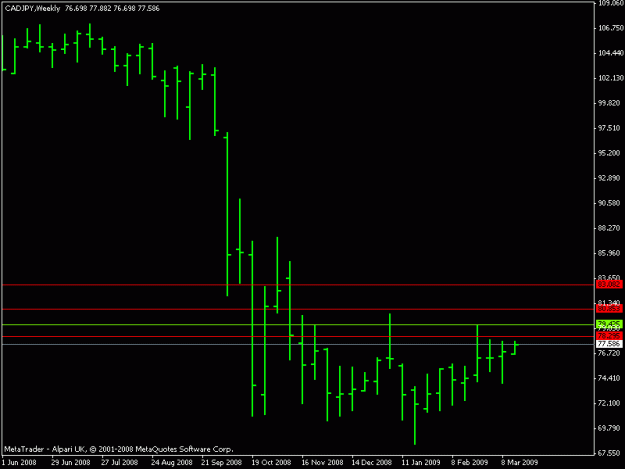Viewport: 625px width, 469px height.
Task: Click the 11 Jan 2009 date label
Action: (421, 463)
